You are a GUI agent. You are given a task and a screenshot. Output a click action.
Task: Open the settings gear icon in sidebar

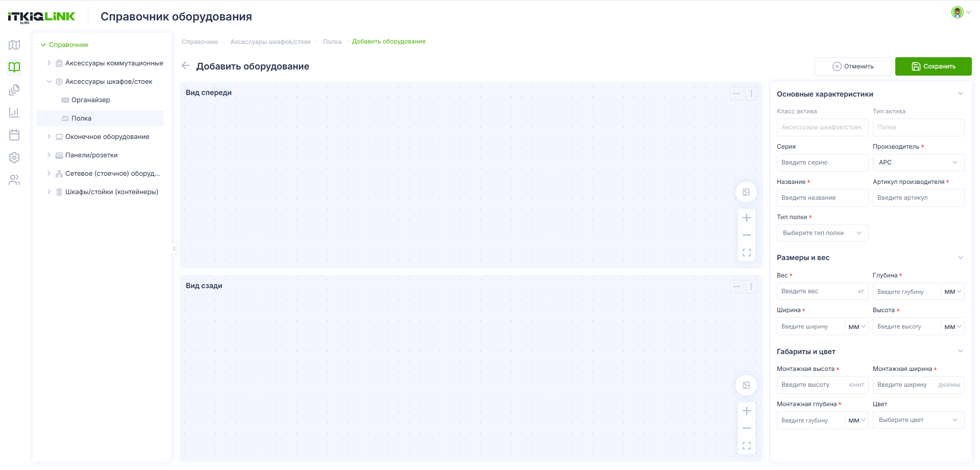coord(14,157)
